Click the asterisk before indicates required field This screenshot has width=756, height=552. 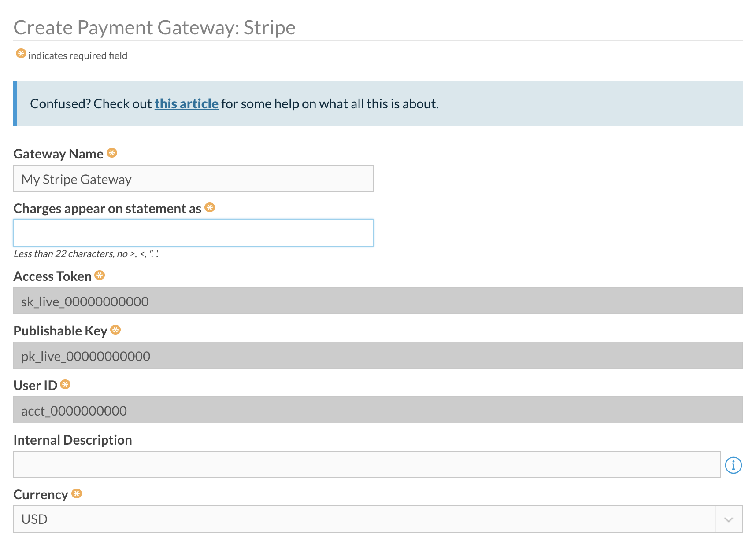click(x=20, y=54)
